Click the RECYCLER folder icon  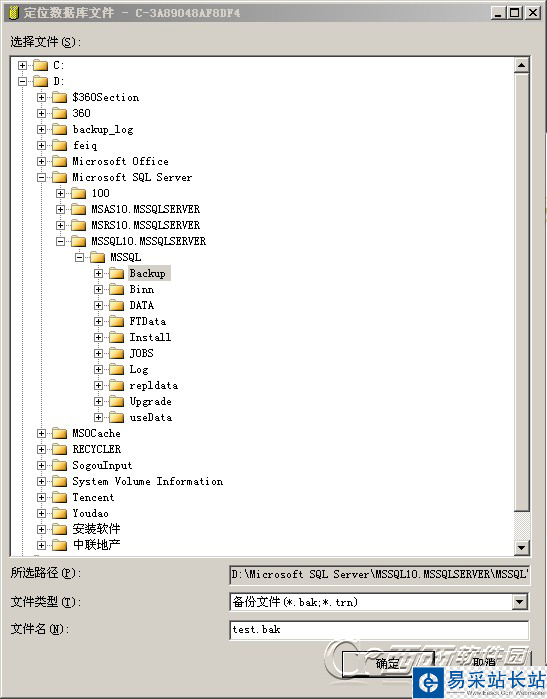click(59, 449)
